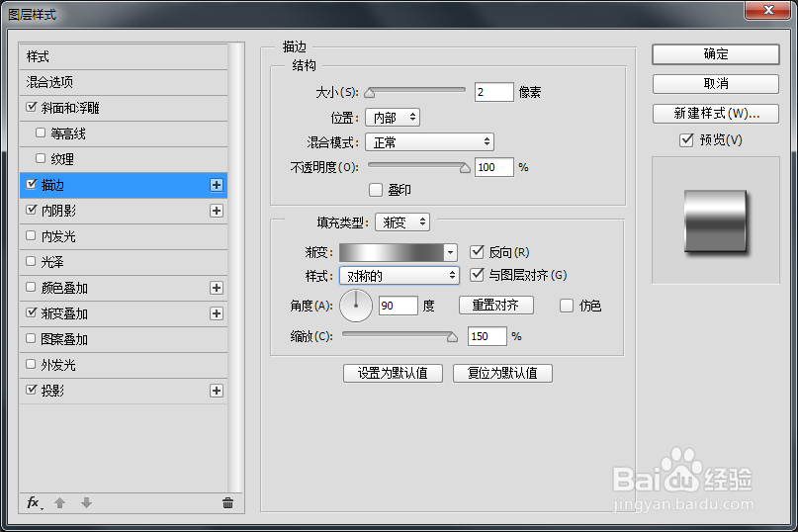Click 新建样式(W)... button
Screen dimensions: 798x532
click(x=716, y=114)
